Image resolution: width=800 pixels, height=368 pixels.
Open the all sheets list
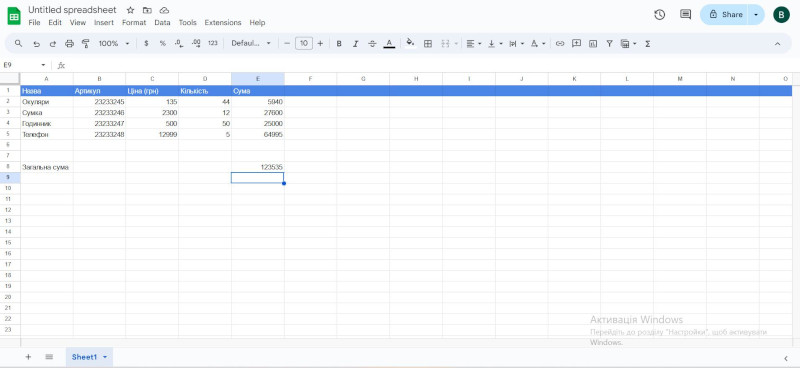(x=49, y=357)
